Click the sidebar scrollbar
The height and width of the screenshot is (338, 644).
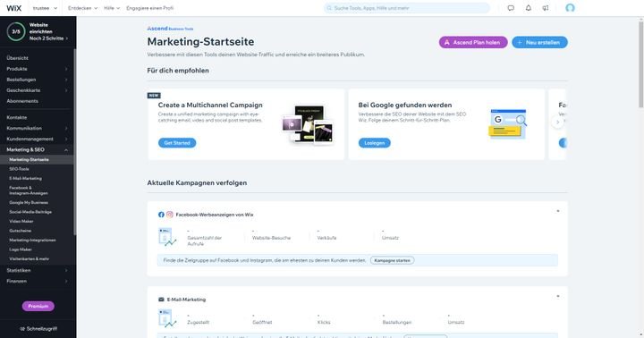[x=75, y=141]
